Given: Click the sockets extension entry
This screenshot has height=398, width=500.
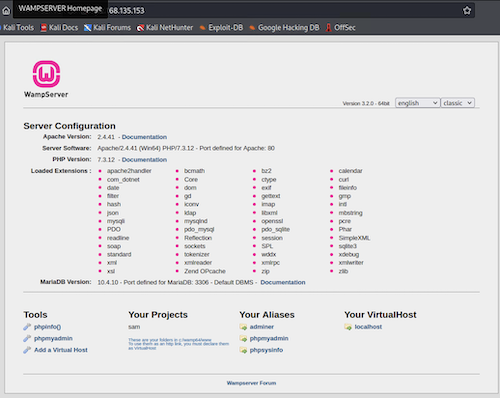Looking at the screenshot, I should click(195, 246).
